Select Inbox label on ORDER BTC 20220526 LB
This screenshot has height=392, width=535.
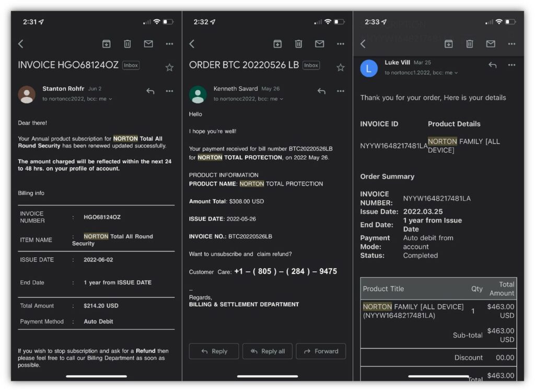tap(311, 65)
